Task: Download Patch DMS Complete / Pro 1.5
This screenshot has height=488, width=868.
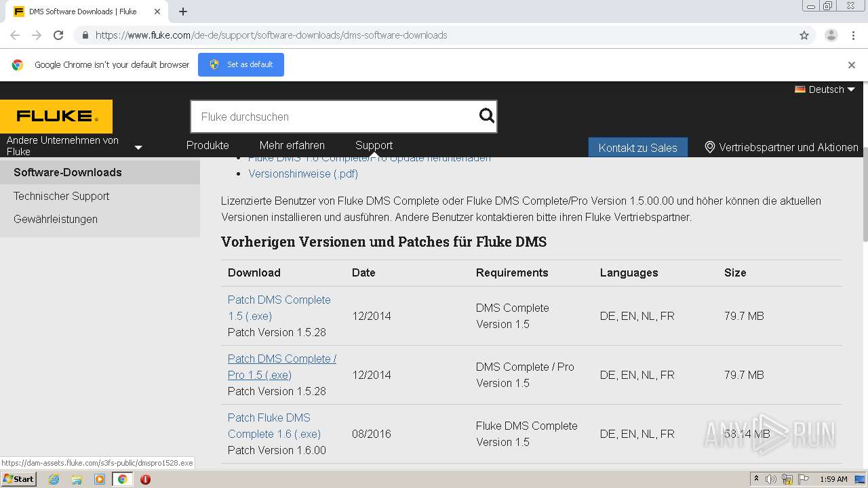Action: (282, 367)
